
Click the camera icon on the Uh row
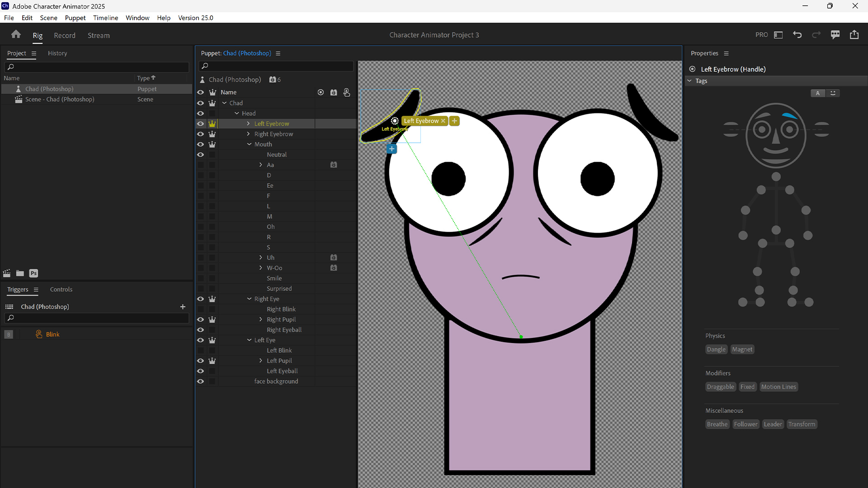tap(334, 258)
